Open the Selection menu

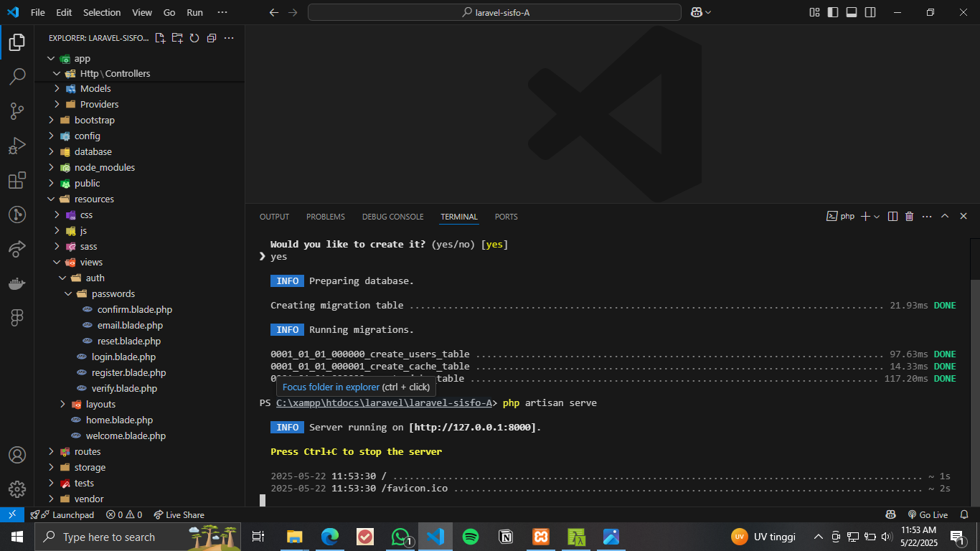[x=102, y=12]
